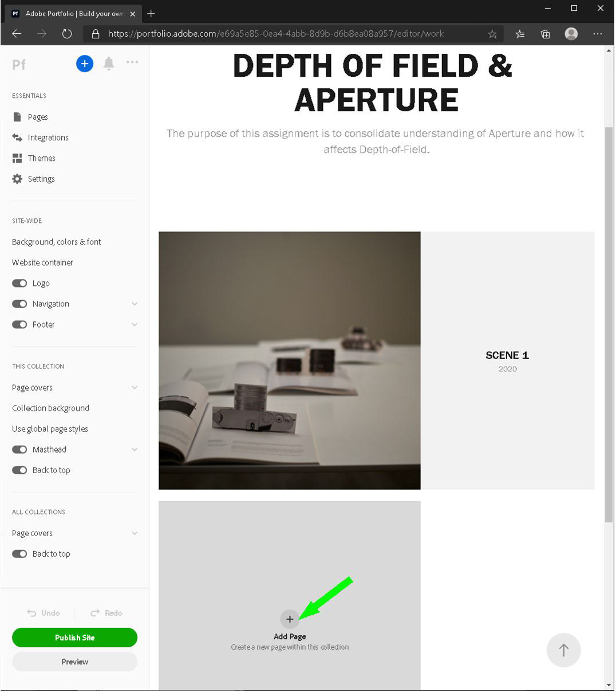
Task: Add this page to browser favorites star
Action: (x=492, y=34)
